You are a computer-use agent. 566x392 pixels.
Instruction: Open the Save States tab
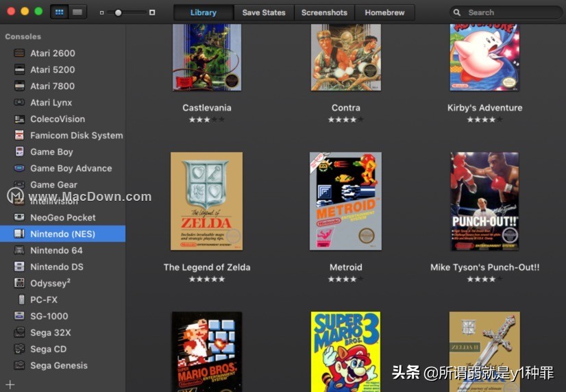coord(264,12)
